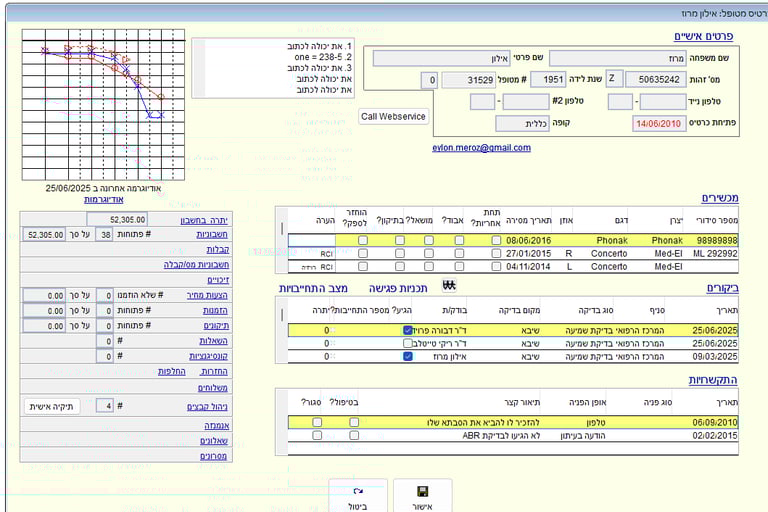The width and height of the screenshot is (768, 512).
Task: Click the קופה field showing כללית
Action: (x=522, y=123)
